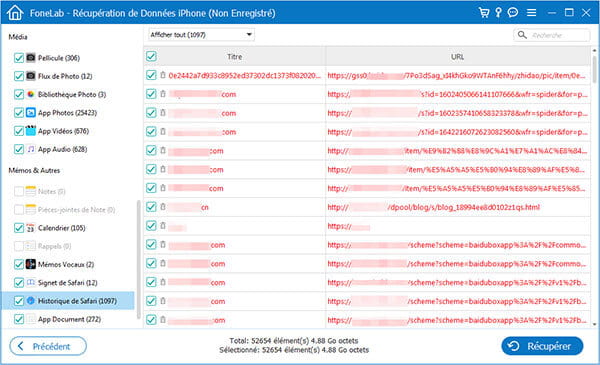Click URL containing id=1642216072623082560

click(457, 132)
